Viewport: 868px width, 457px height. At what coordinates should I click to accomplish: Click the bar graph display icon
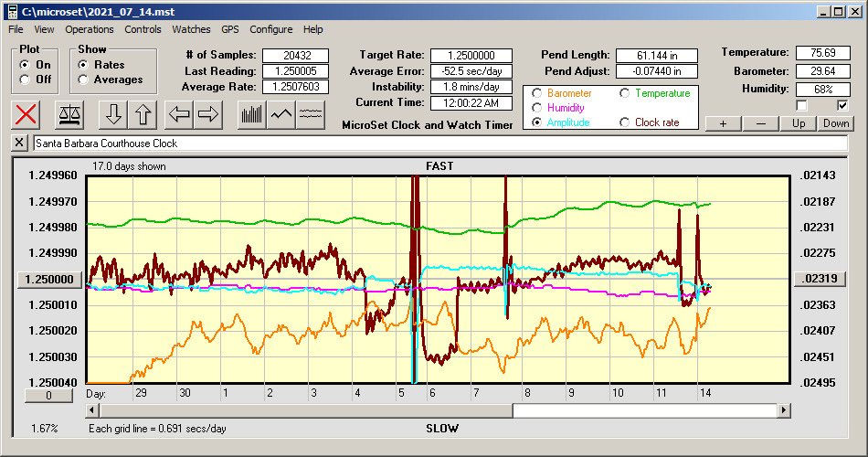coord(252,114)
